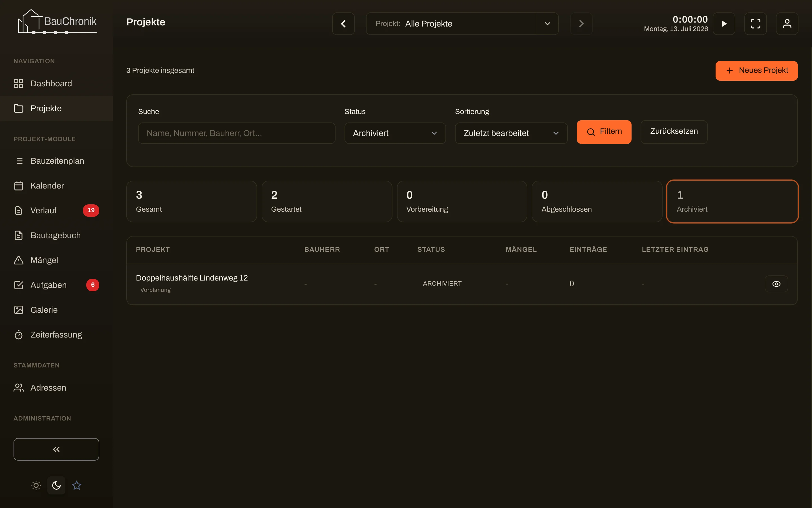Create a Neues Projekt
Viewport: 812px width, 508px height.
[x=757, y=71]
